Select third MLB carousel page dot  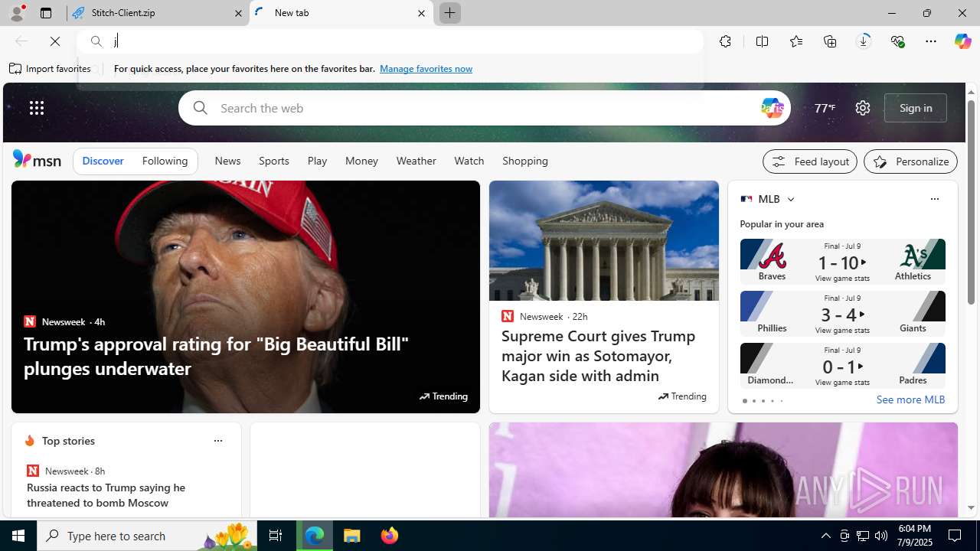(763, 401)
